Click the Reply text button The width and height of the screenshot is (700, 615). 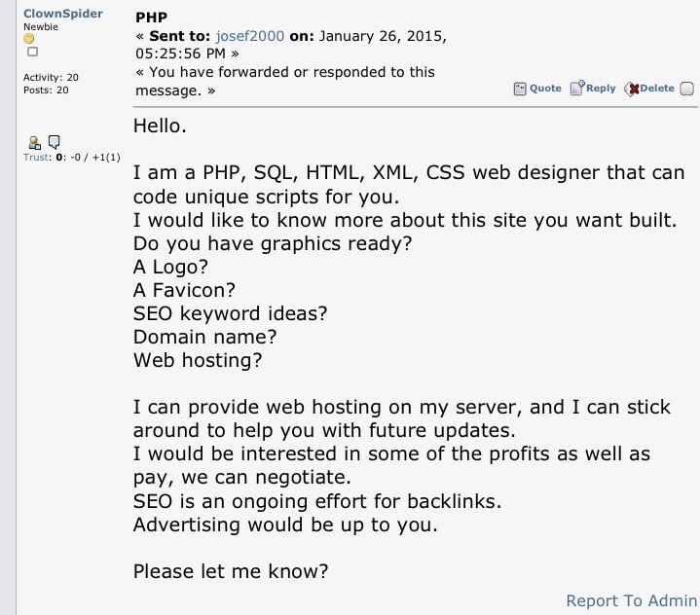tap(601, 88)
